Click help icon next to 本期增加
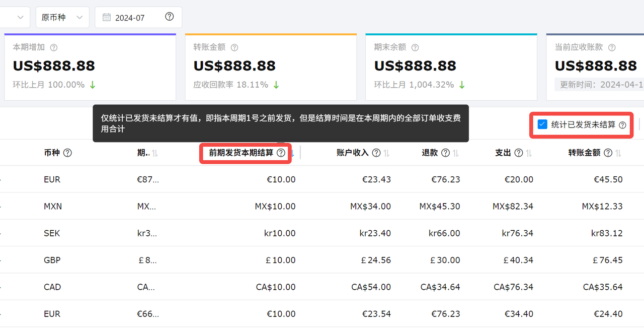Viewport: 644px width, 328px height. [x=54, y=47]
